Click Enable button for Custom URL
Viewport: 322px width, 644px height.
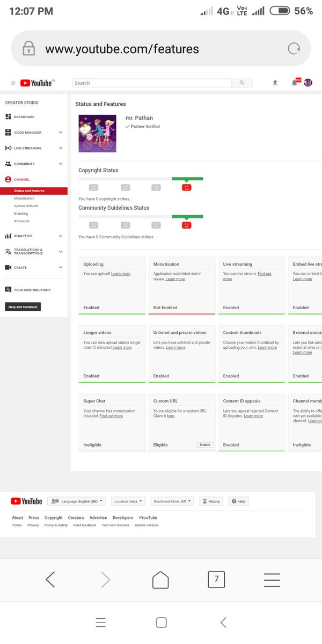205,445
